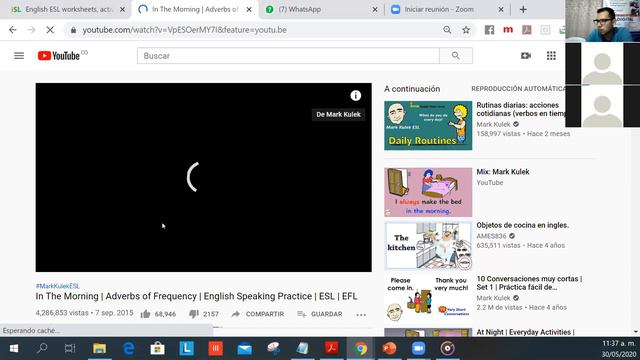Screen dimensions: 640x360
Task: Click the taskbar clock and date
Action: point(618,349)
